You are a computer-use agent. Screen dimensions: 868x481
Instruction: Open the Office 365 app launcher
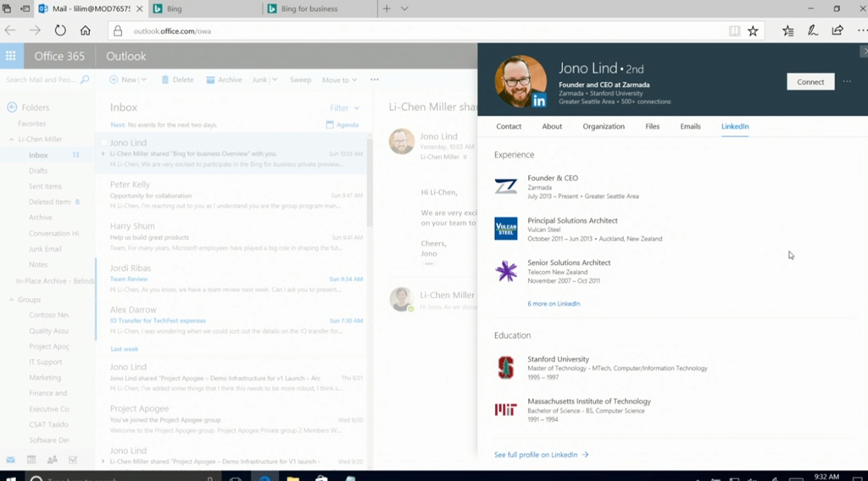tap(11, 56)
